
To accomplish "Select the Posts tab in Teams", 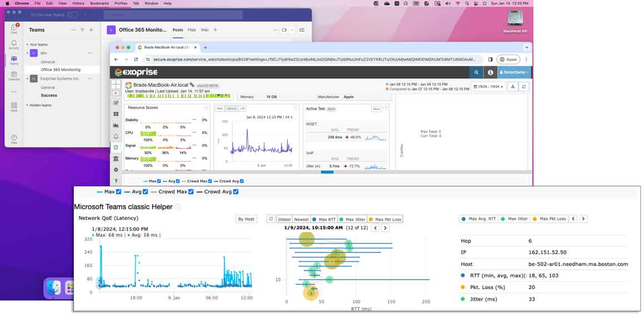I will coord(178,29).
